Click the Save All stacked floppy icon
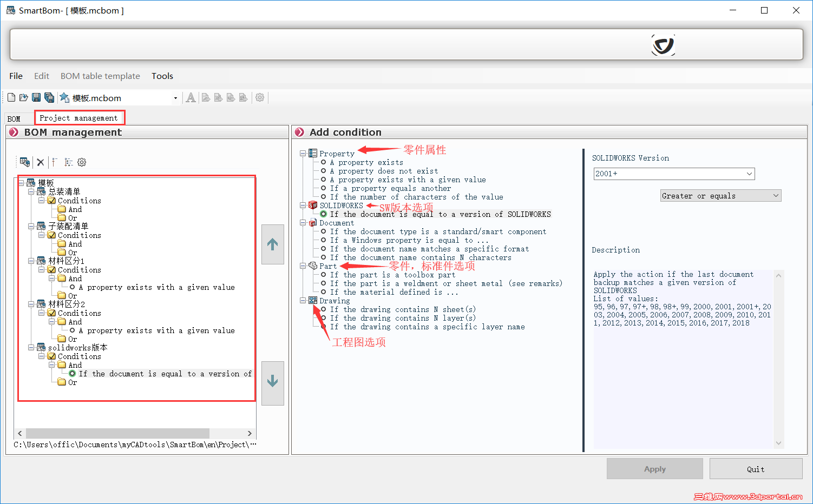 (x=49, y=97)
